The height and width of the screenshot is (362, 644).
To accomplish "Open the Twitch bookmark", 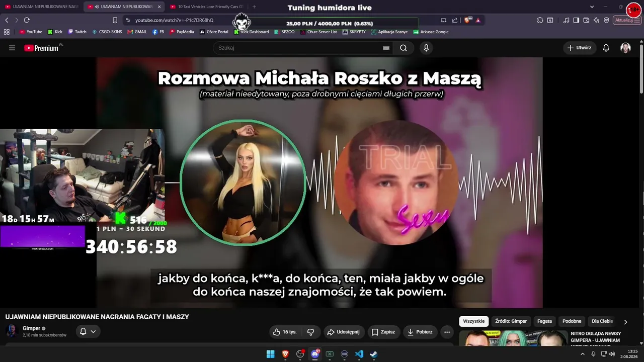I will pyautogui.click(x=77, y=32).
